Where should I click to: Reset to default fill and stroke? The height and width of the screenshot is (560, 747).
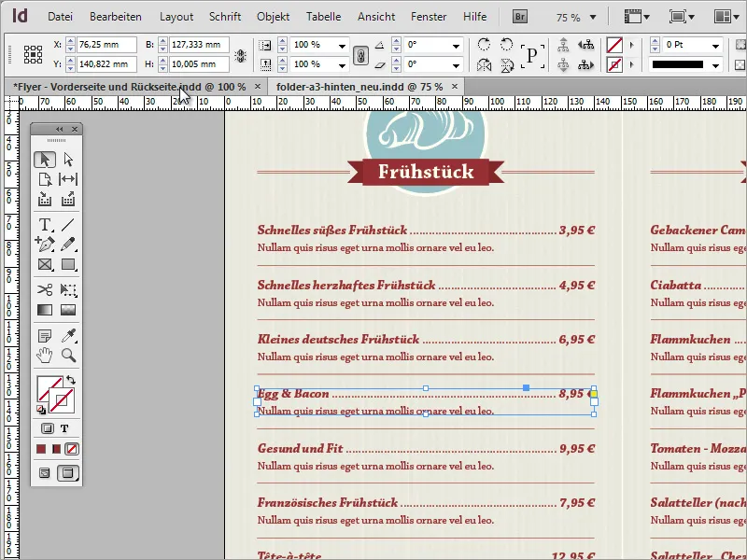point(41,410)
